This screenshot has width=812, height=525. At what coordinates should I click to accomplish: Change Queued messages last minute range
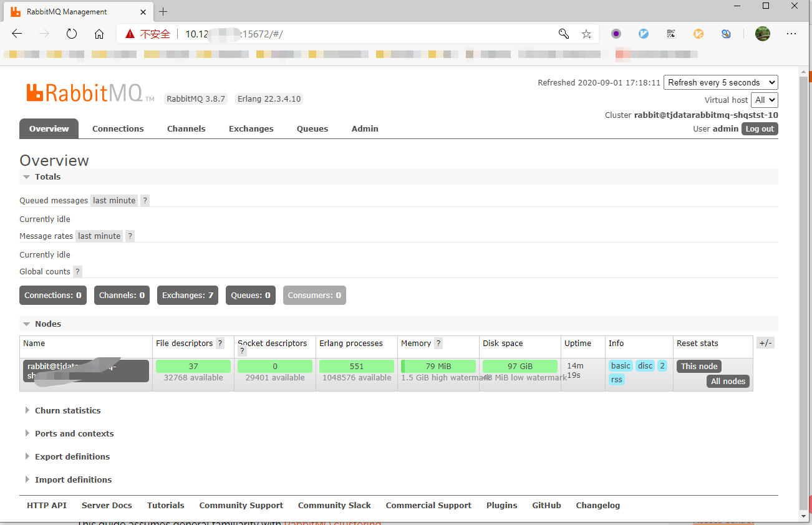(114, 200)
